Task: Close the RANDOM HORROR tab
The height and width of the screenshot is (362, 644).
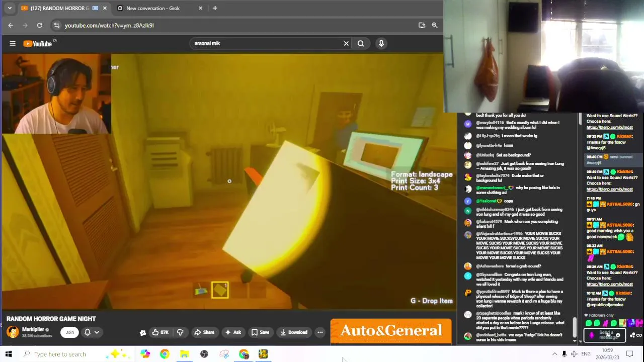Action: point(105,8)
